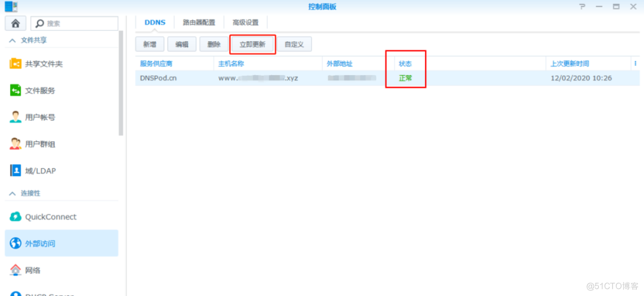This screenshot has height=296, width=644.
Task: Collapse the File Sharing (文件共享) section
Action: point(13,40)
